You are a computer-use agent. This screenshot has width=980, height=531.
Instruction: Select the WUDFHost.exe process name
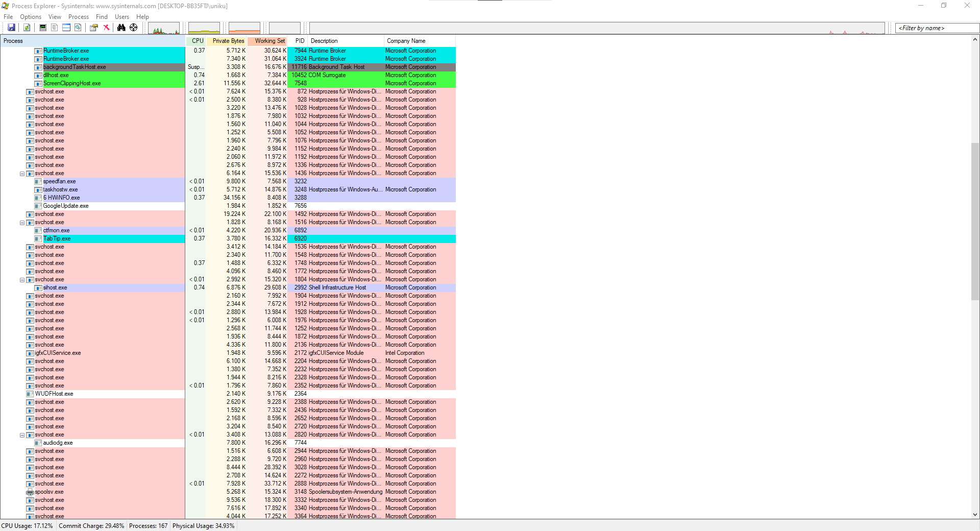click(54, 394)
